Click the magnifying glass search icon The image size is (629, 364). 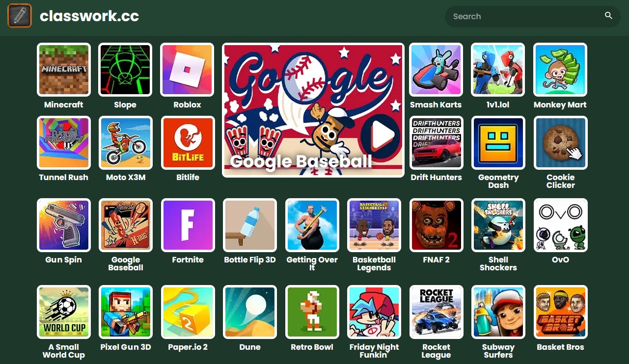click(x=608, y=16)
